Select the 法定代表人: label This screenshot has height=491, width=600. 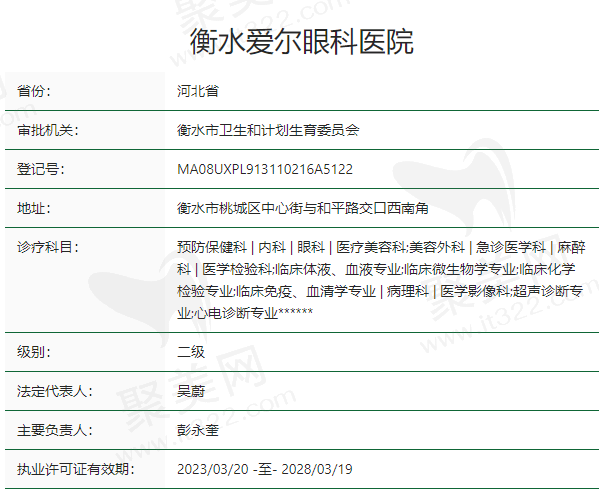(54, 391)
